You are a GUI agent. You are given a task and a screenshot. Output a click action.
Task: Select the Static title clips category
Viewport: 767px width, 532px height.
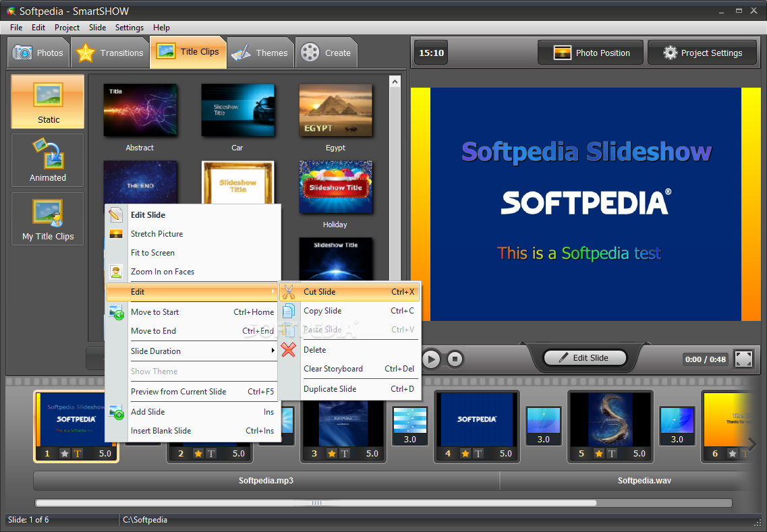(47, 101)
